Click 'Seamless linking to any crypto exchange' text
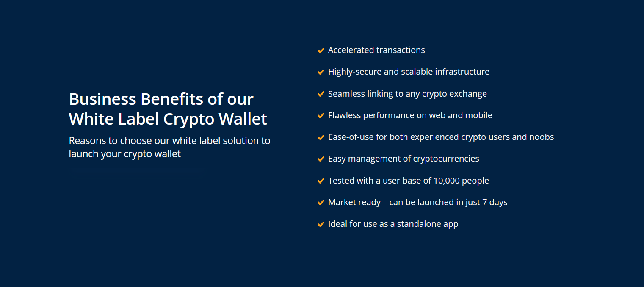644x287 pixels. tap(407, 94)
